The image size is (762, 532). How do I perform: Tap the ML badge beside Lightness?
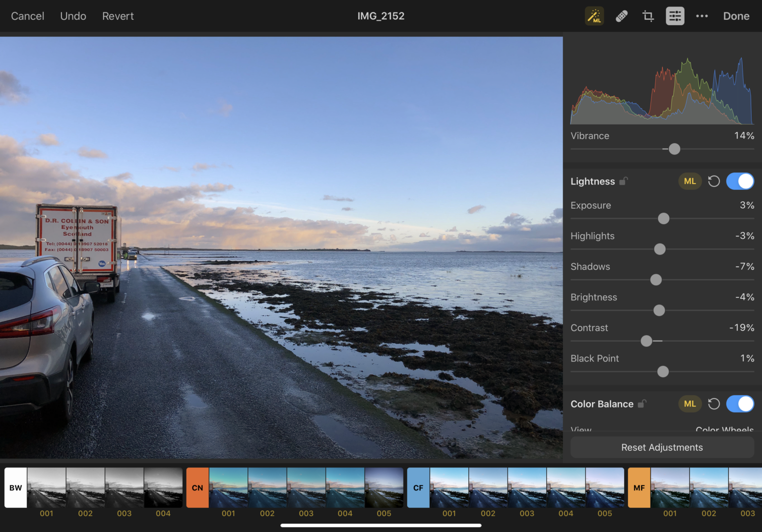click(x=690, y=181)
